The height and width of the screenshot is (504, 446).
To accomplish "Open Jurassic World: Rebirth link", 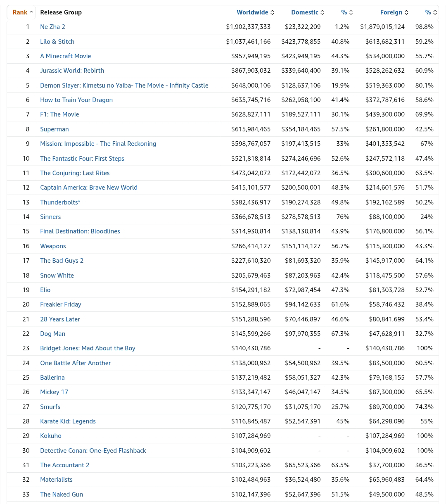I will coord(72,71).
